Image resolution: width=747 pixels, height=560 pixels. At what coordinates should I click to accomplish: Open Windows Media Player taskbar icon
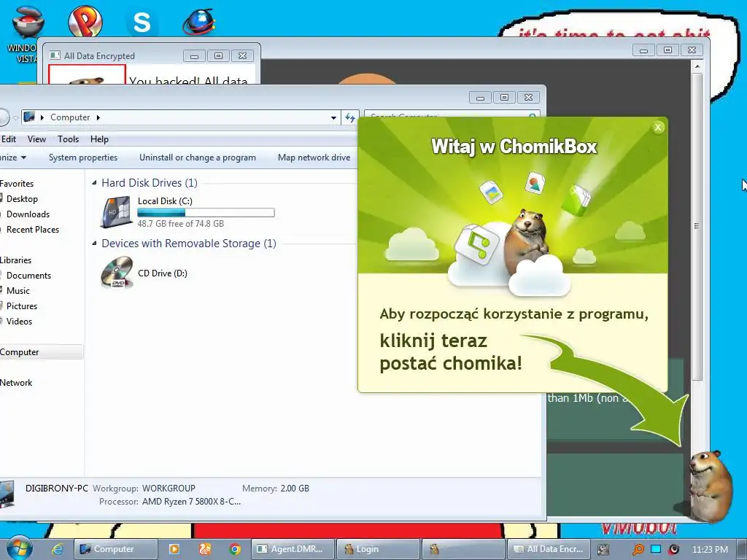click(x=174, y=549)
